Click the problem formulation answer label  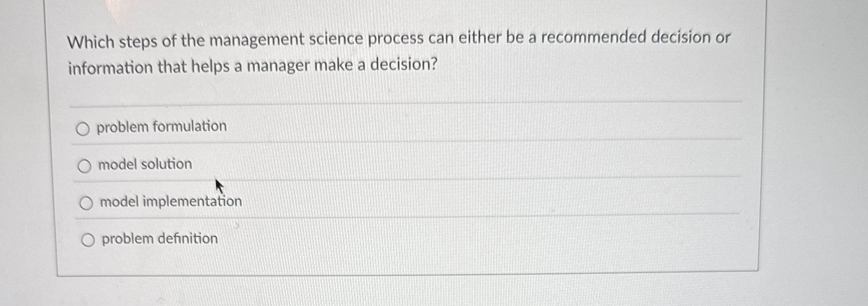pos(161,126)
